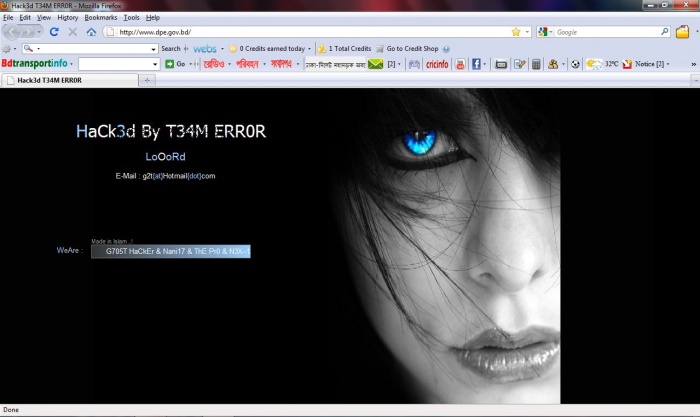700x417 pixels.
Task: Open the weather 32°C gadget
Action: 602,64
